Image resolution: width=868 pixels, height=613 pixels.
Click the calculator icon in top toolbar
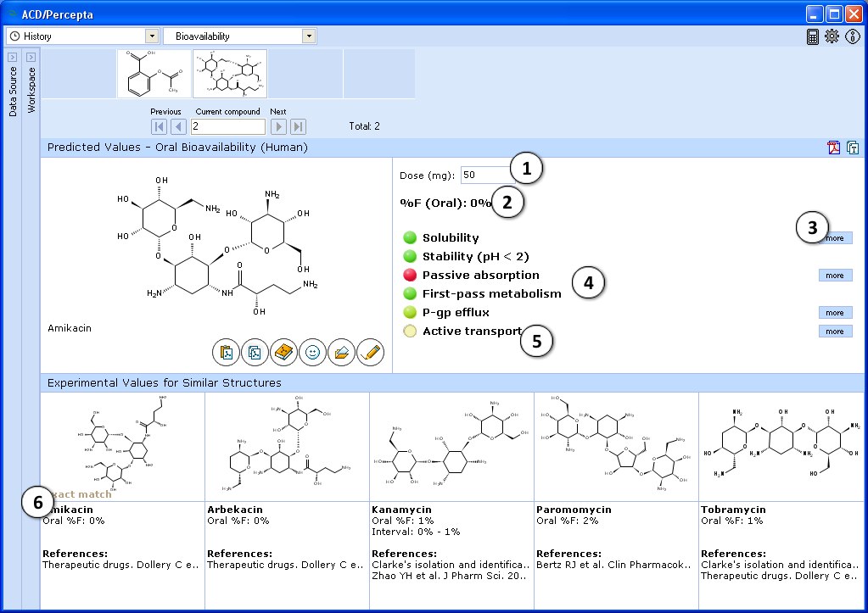pos(813,36)
